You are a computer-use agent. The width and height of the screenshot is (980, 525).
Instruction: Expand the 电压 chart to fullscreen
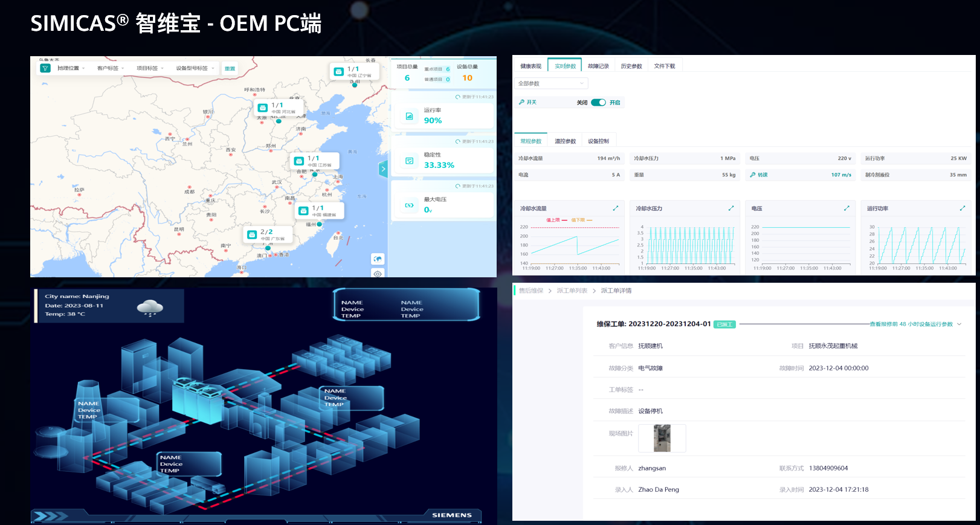846,208
